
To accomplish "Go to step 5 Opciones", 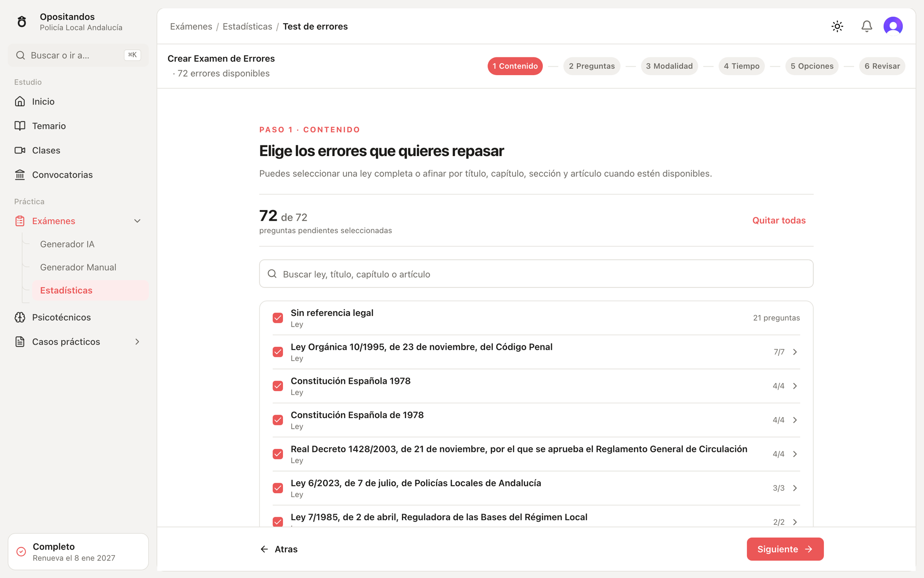I will [812, 66].
